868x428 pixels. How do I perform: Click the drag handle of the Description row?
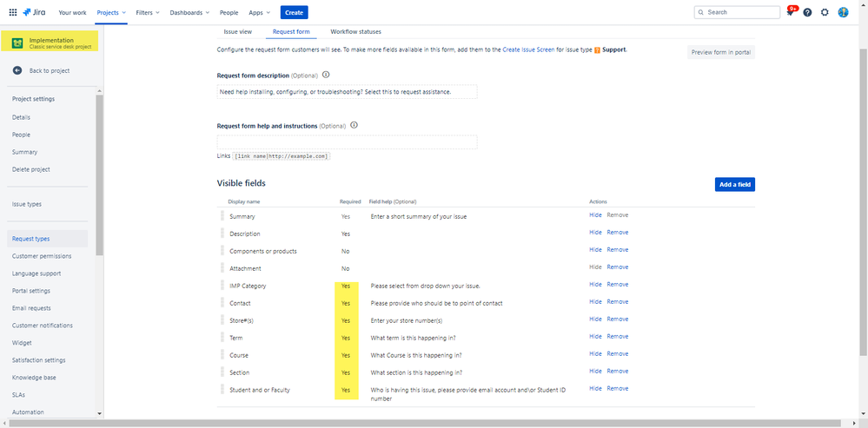[222, 234]
